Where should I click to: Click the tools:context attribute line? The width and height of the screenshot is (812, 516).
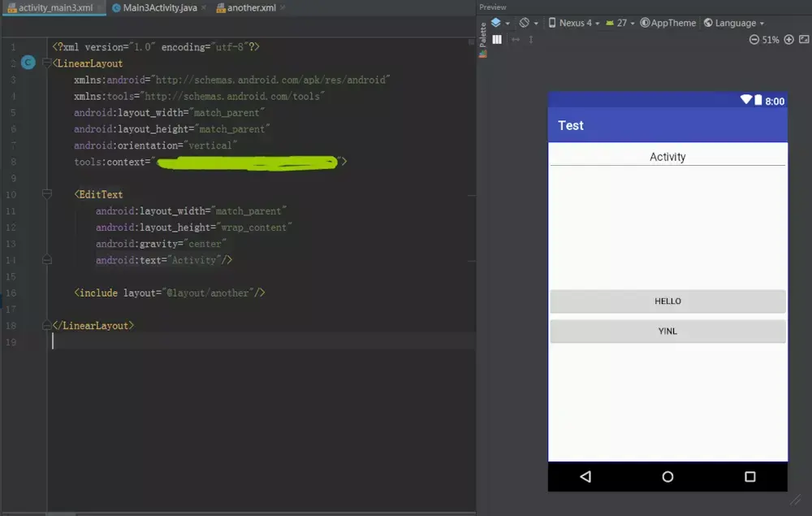[210, 163]
